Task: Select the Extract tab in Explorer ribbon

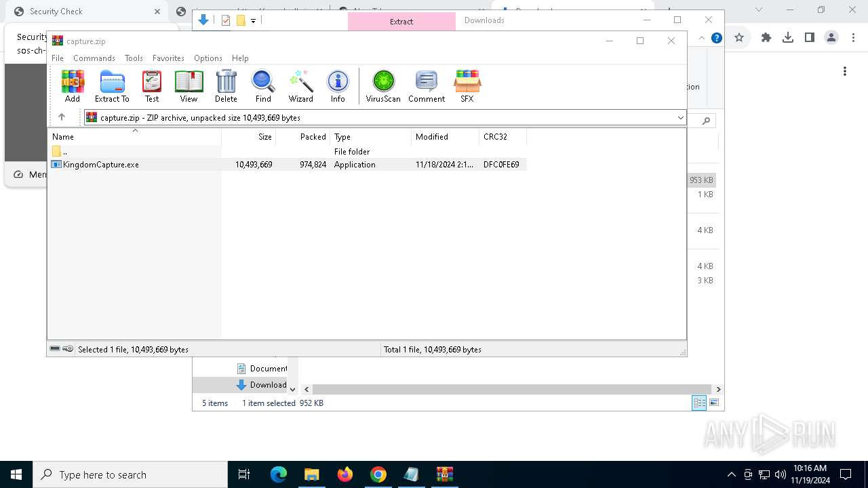Action: coord(401,22)
